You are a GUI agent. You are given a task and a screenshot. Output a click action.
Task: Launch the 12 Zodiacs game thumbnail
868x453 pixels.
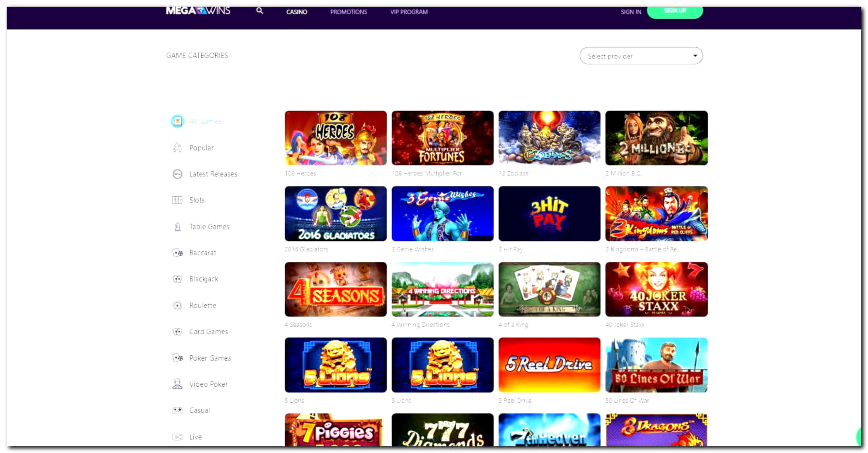[549, 138]
